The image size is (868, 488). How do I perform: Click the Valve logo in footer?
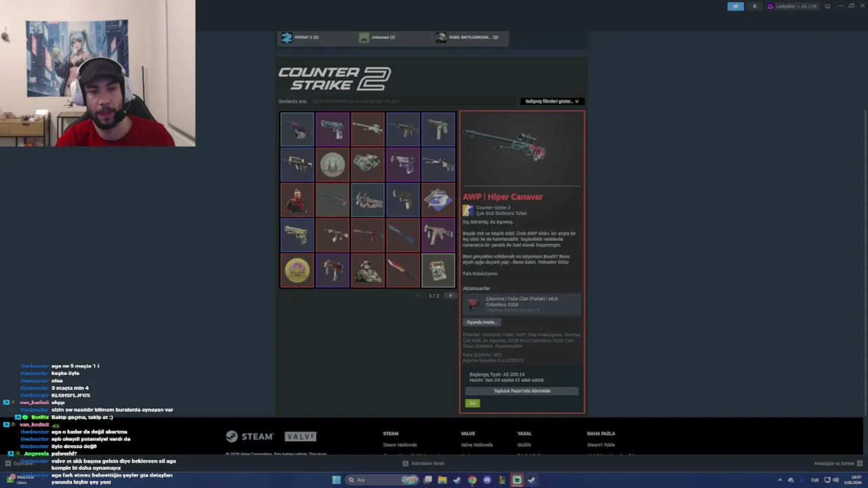tap(300, 436)
